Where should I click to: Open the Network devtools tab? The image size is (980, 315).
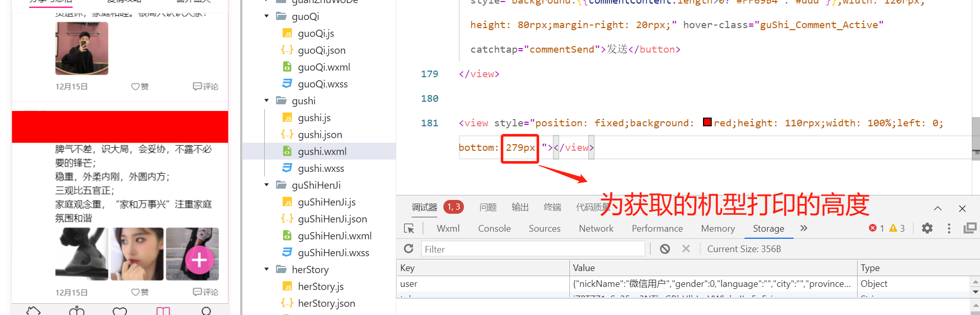click(x=596, y=229)
